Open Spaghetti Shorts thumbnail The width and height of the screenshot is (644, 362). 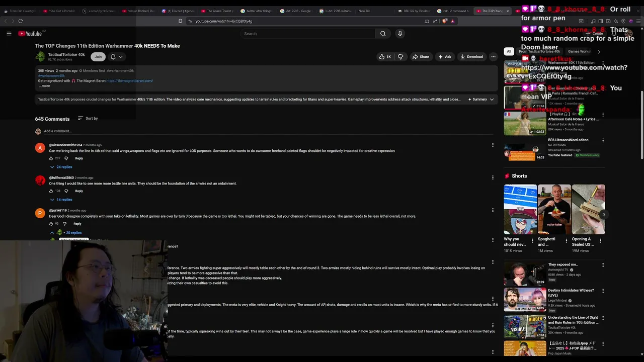point(554,209)
